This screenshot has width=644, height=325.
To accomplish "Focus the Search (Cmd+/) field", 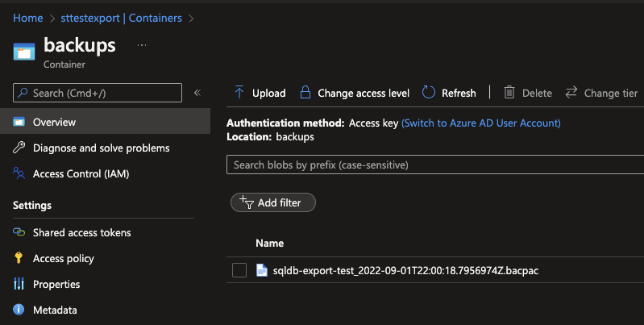I will point(98,93).
